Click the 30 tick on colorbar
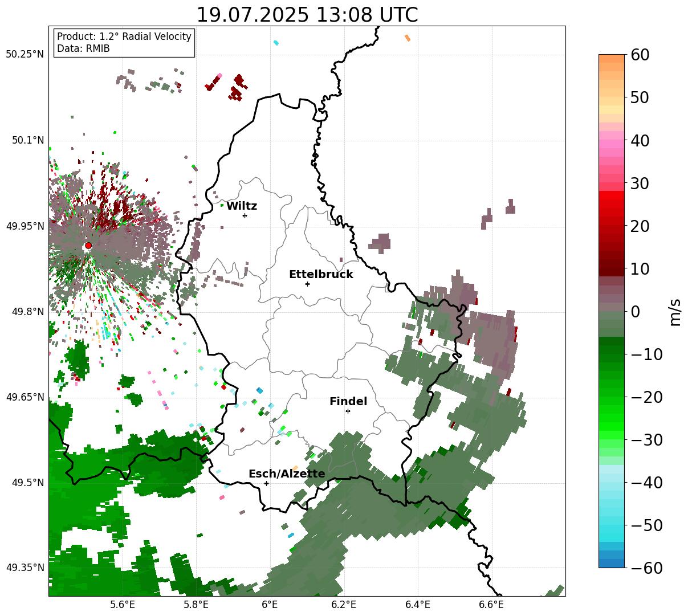 640,183
